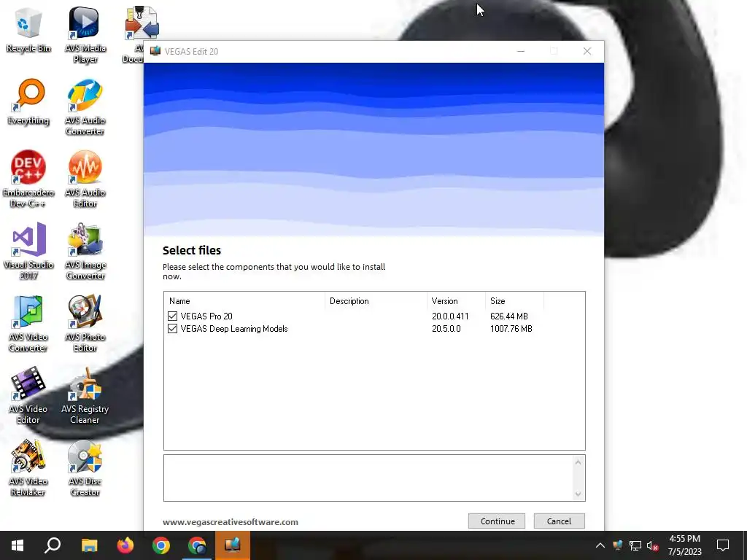Cancel the VEGAS installation
Image resolution: width=747 pixels, height=560 pixels.
pos(559,521)
